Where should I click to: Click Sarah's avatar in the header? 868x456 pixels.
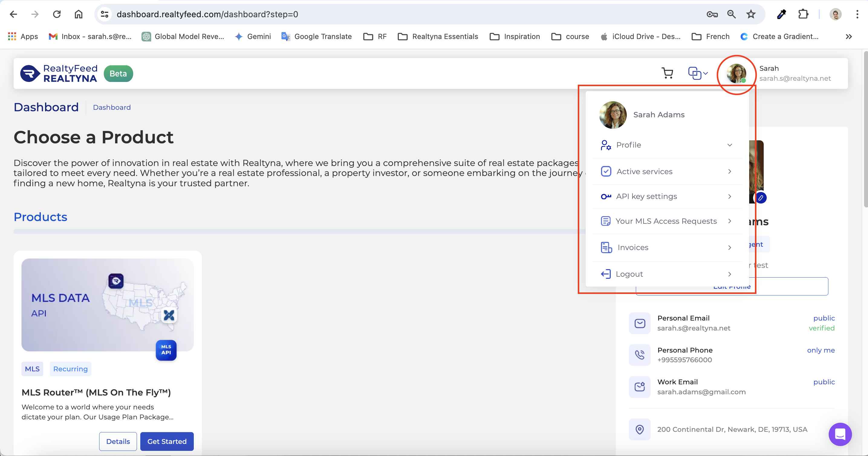tap(736, 73)
